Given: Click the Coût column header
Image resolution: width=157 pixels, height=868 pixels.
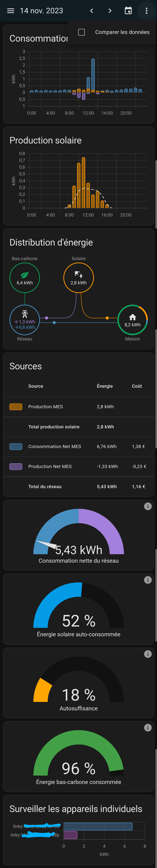Looking at the screenshot, I should point(137,386).
